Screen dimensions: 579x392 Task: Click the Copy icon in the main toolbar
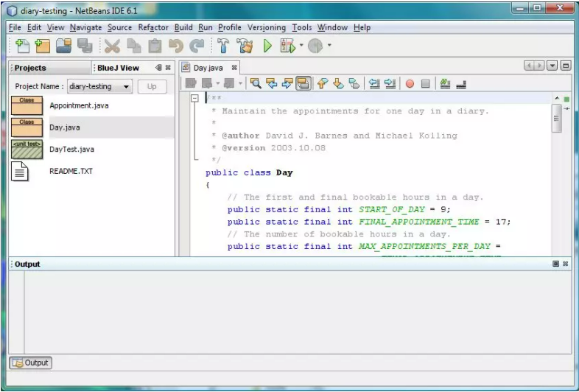pyautogui.click(x=133, y=46)
